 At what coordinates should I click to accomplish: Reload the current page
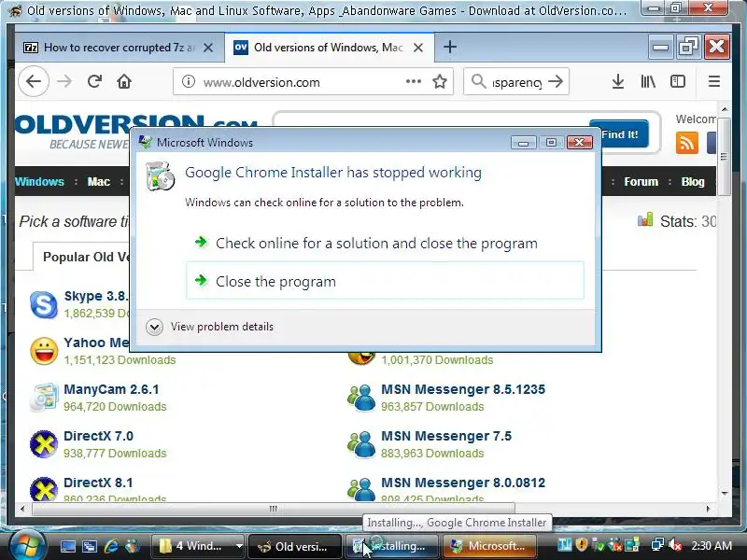[94, 81]
